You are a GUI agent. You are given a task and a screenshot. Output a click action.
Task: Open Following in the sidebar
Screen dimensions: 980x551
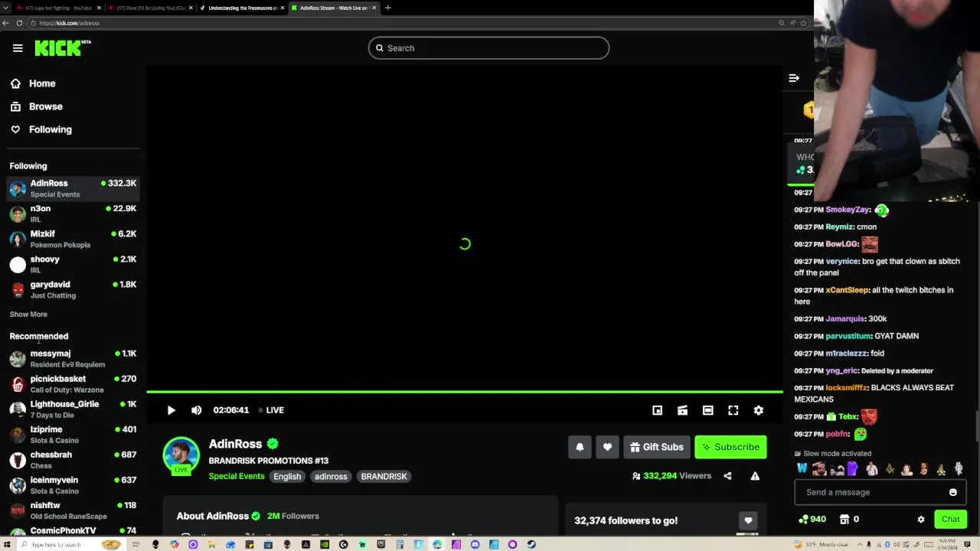point(51,129)
